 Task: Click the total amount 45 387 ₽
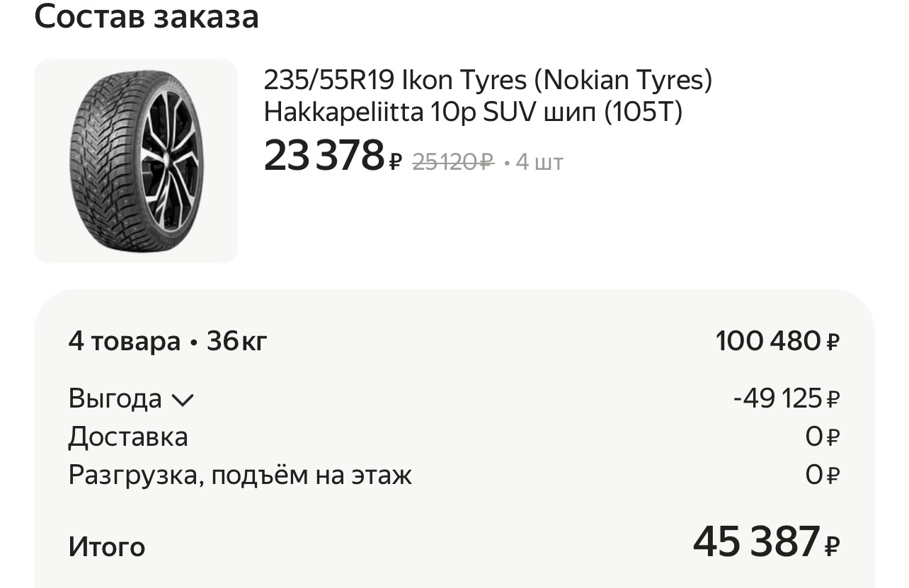(757, 542)
